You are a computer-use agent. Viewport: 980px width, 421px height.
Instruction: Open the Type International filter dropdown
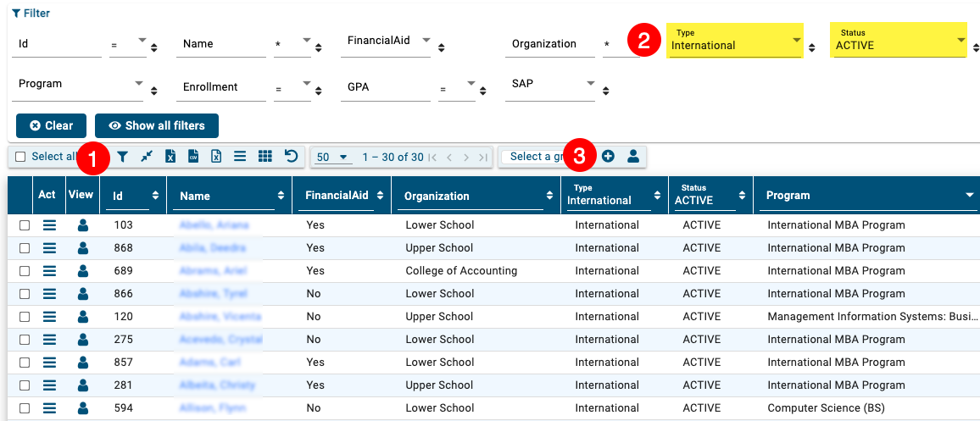point(734,41)
